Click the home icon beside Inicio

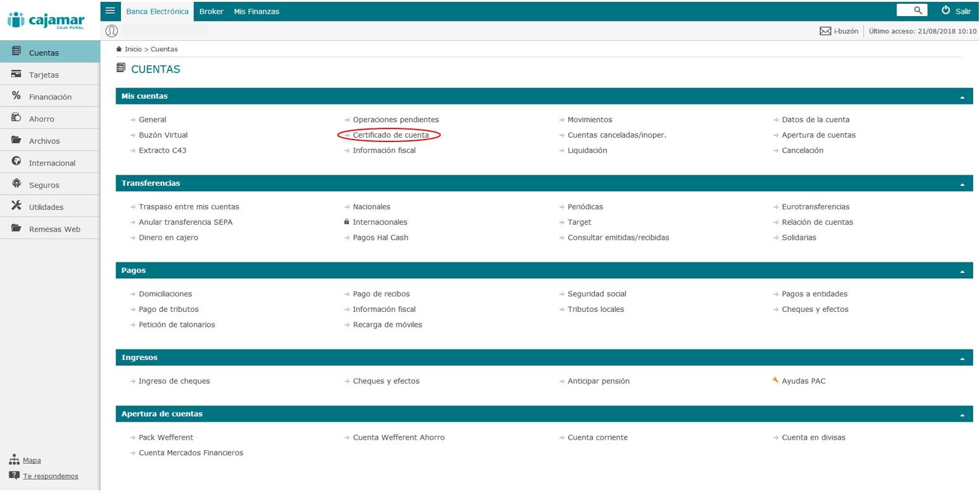[x=119, y=49]
